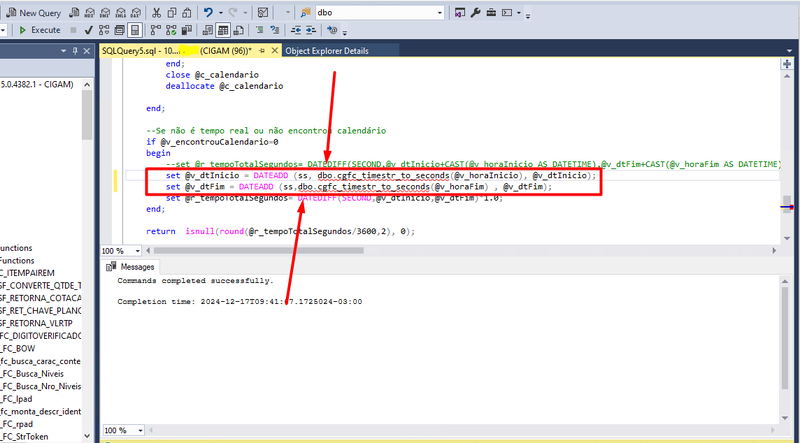The height and width of the screenshot is (443, 800).
Task: Click the Paste icon
Action: [x=187, y=13]
